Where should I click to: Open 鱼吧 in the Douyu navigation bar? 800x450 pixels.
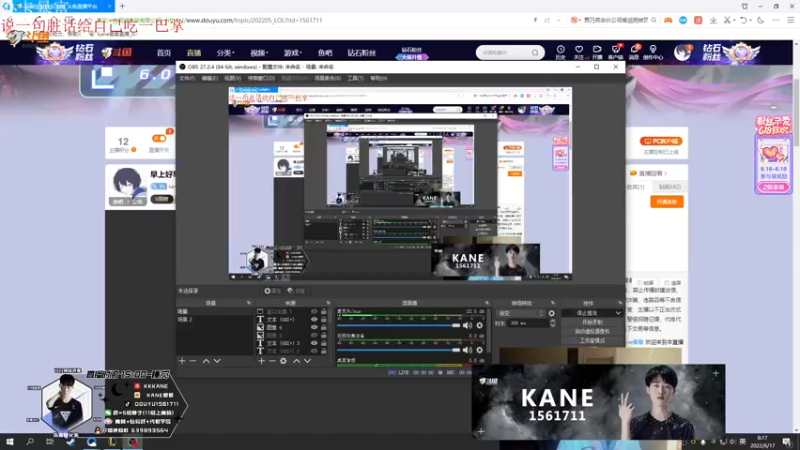coord(325,53)
